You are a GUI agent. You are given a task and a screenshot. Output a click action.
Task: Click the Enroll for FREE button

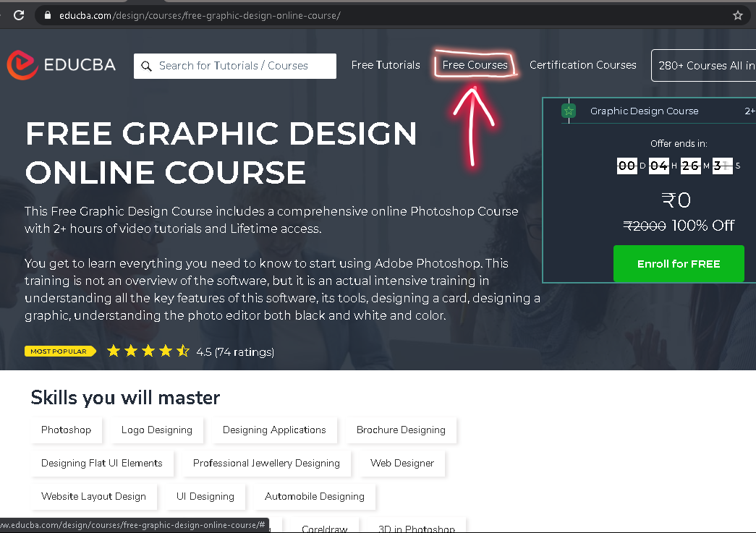tap(679, 264)
